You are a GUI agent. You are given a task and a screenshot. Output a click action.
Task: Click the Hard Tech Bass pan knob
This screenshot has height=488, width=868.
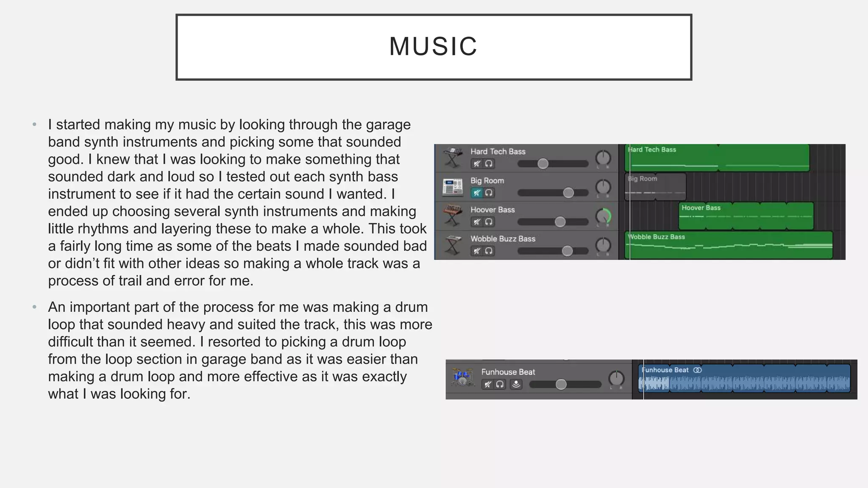click(x=603, y=158)
